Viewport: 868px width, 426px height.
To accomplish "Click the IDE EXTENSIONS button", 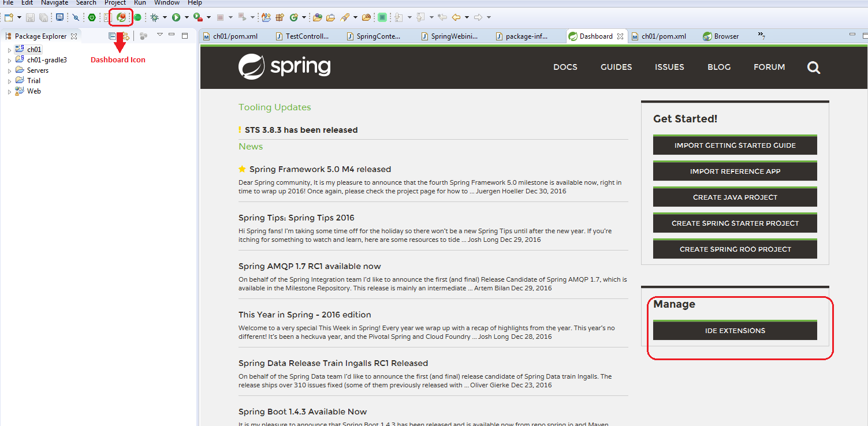I will 735,331.
